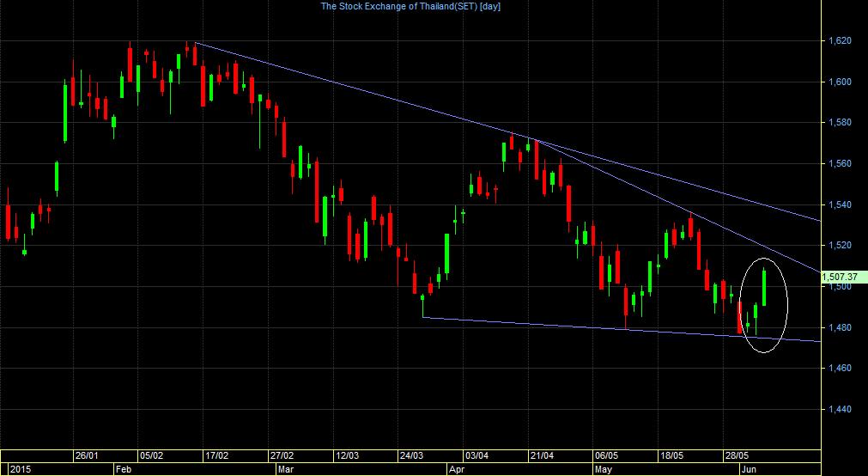This screenshot has width=868, height=476.
Task: Click the May month label
Action: click(x=604, y=469)
